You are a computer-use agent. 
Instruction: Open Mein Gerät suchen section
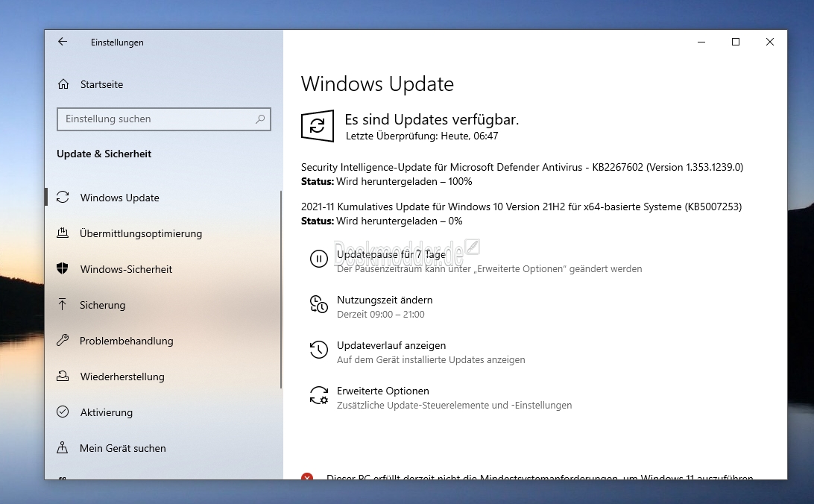(x=122, y=449)
